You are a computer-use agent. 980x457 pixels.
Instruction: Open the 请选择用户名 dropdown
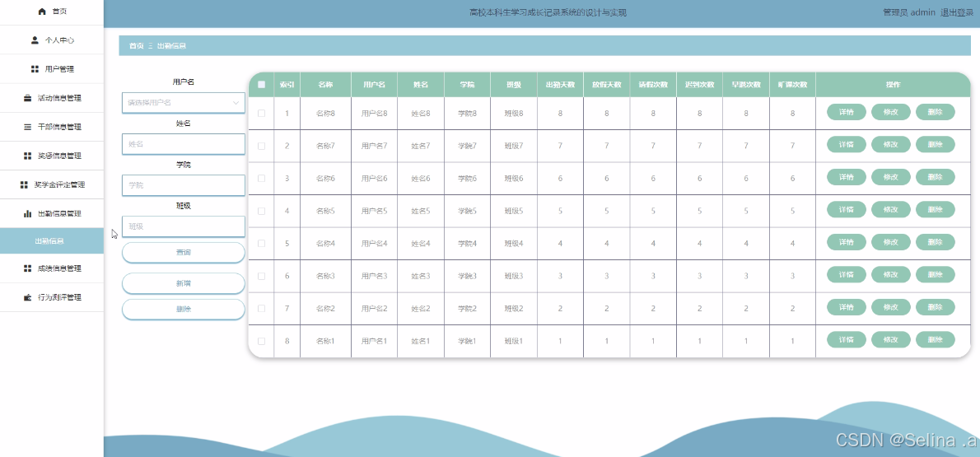click(183, 103)
